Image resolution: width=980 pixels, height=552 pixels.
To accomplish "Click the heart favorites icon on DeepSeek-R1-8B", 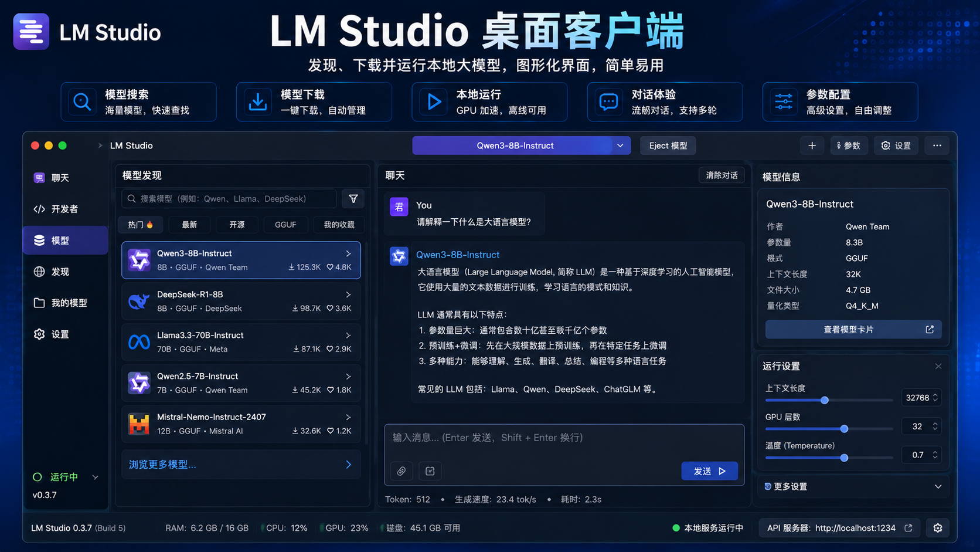I will 330,309.
